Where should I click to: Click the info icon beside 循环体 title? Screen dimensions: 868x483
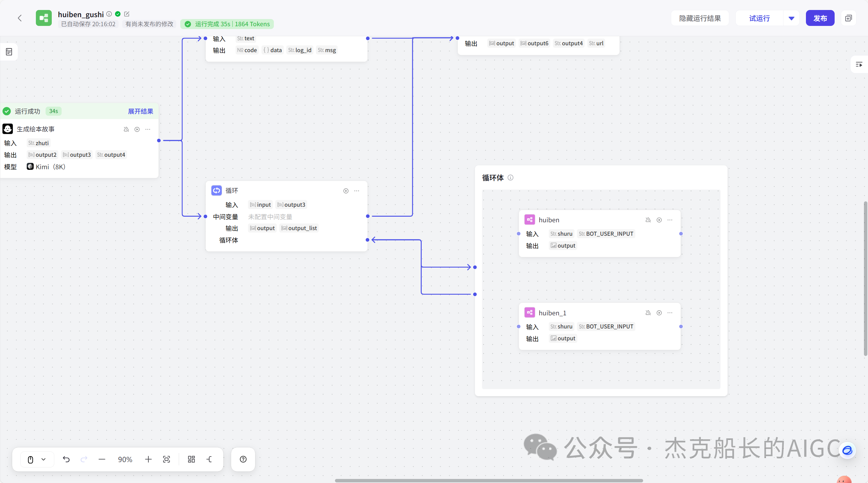point(511,178)
